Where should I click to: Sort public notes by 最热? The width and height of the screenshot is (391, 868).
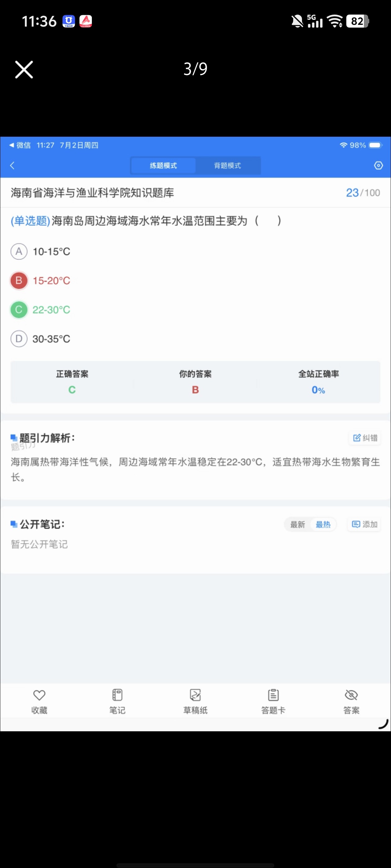coord(323,524)
